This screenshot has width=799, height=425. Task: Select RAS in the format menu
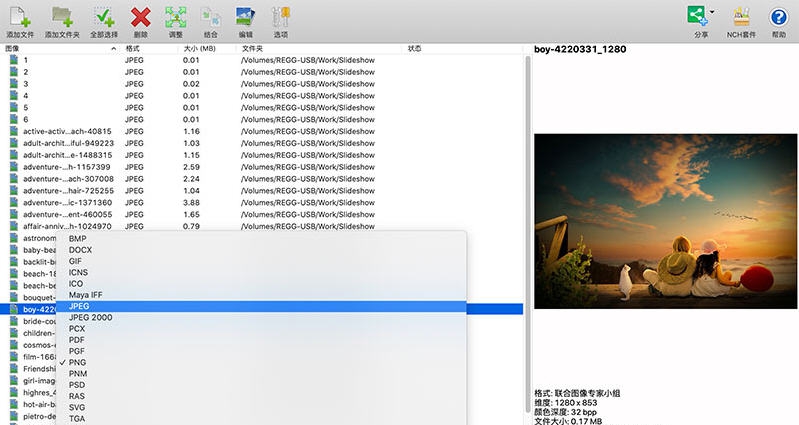tap(261, 395)
